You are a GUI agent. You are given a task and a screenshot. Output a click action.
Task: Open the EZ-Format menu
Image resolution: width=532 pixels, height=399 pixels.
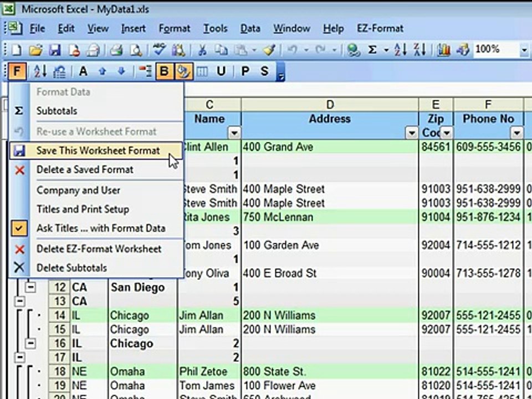pos(380,28)
